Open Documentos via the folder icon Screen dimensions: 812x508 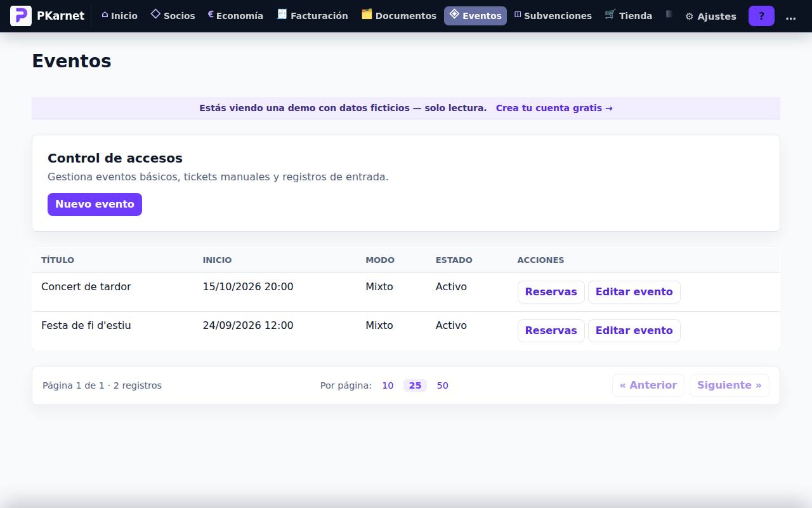[x=367, y=14]
